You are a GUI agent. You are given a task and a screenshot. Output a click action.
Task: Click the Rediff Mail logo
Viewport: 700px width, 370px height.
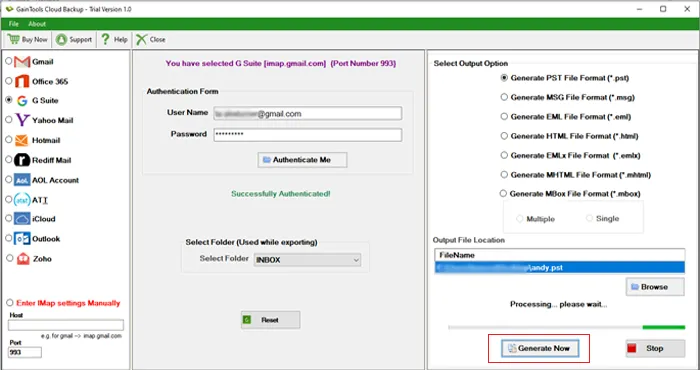[22, 160]
